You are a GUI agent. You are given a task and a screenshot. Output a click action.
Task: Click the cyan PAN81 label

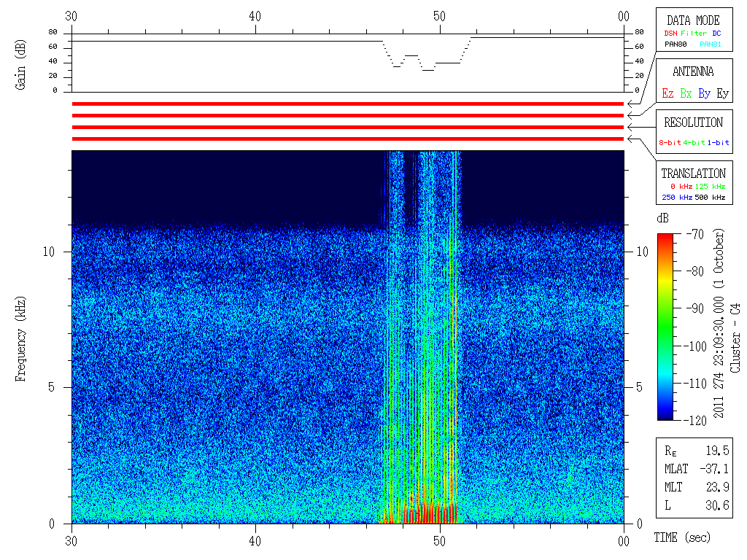pyautogui.click(x=711, y=44)
